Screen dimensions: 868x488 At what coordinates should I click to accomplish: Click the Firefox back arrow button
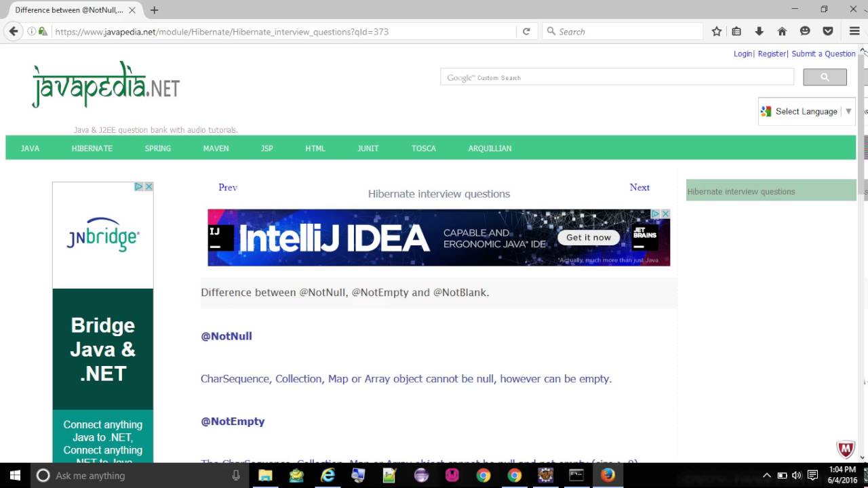click(x=14, y=31)
